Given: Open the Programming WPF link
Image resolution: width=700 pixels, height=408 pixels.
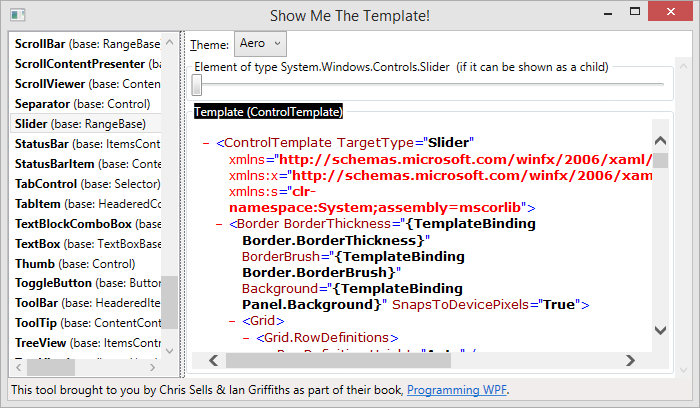Looking at the screenshot, I should click(x=457, y=391).
